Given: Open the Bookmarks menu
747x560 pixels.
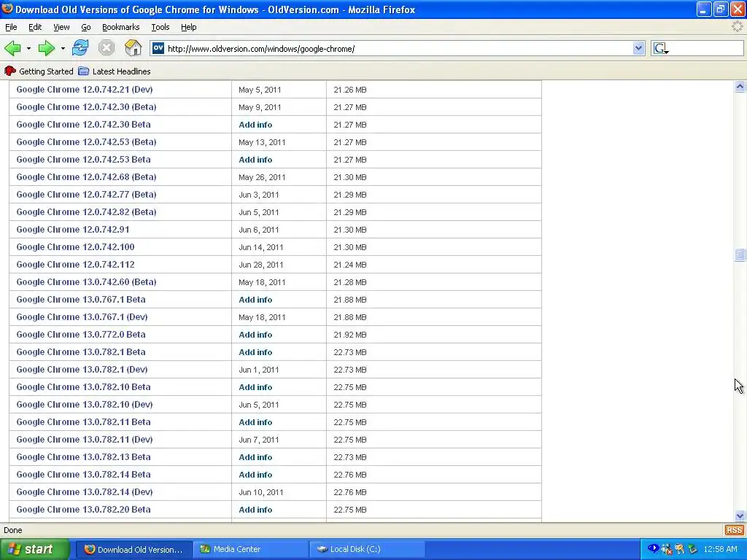Looking at the screenshot, I should [x=120, y=27].
